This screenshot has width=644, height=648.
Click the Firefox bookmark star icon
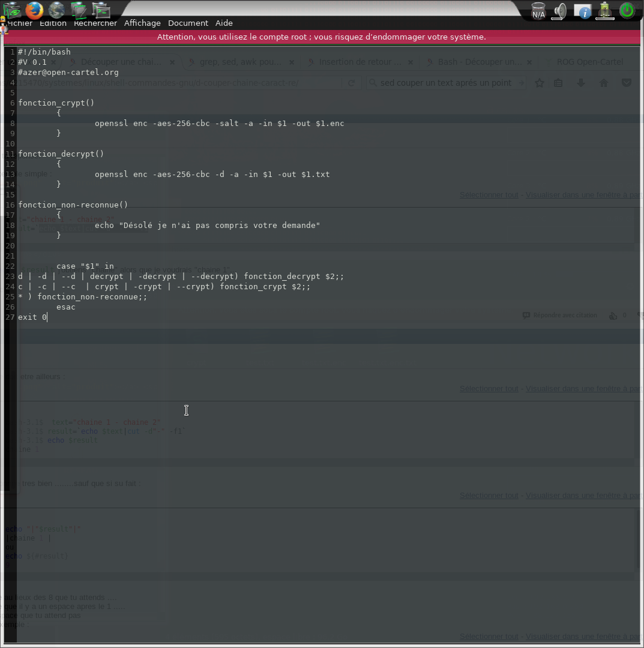[x=540, y=83]
